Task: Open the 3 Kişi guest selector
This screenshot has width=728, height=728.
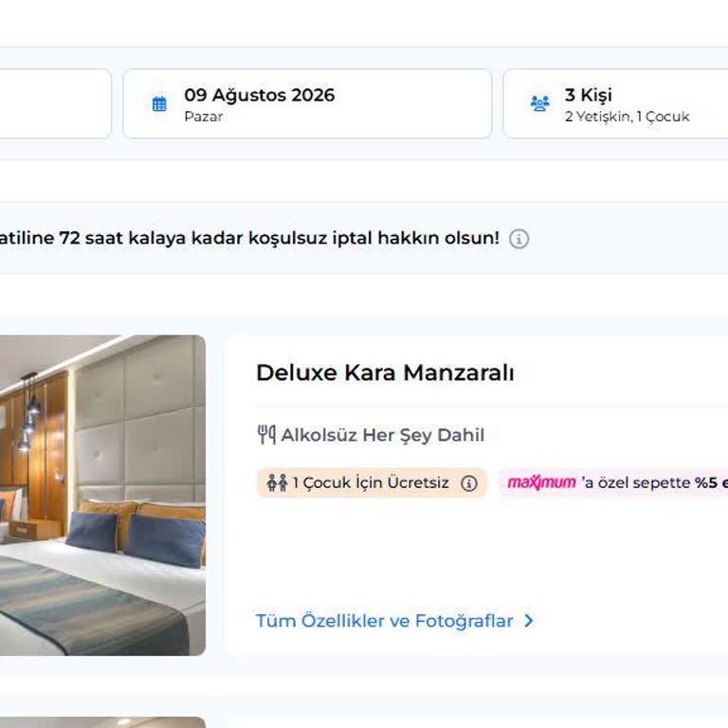Action: tap(615, 104)
